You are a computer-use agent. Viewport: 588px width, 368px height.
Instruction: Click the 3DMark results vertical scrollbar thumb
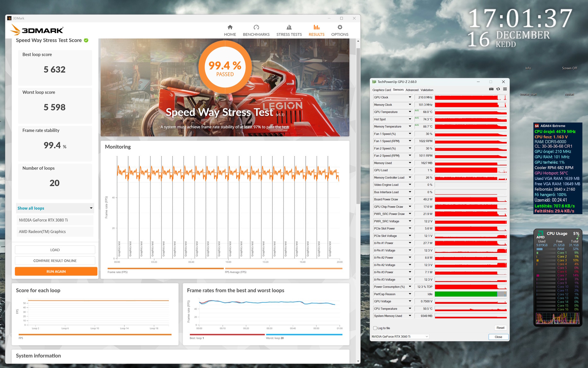(358, 125)
